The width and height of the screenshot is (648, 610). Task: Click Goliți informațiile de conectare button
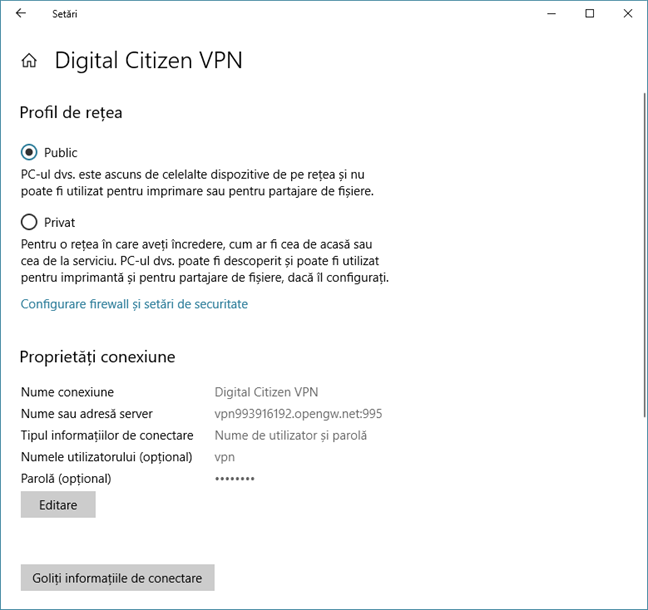point(117,578)
